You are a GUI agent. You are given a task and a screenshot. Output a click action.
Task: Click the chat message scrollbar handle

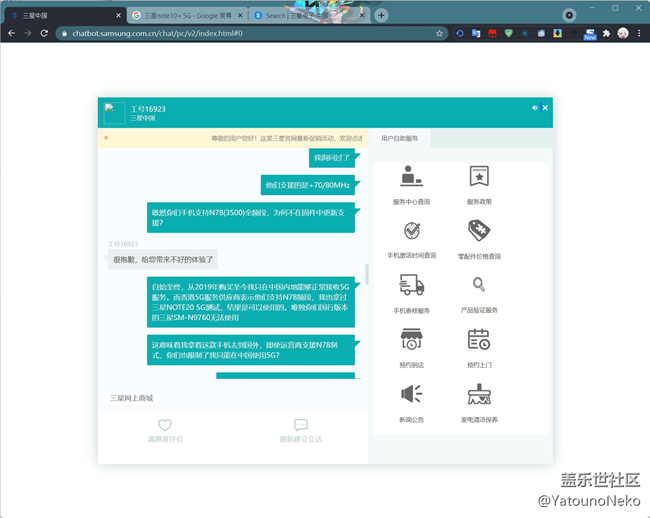point(366,274)
